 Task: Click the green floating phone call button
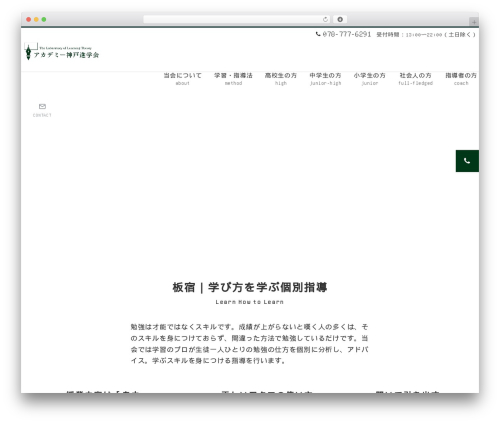(x=467, y=161)
